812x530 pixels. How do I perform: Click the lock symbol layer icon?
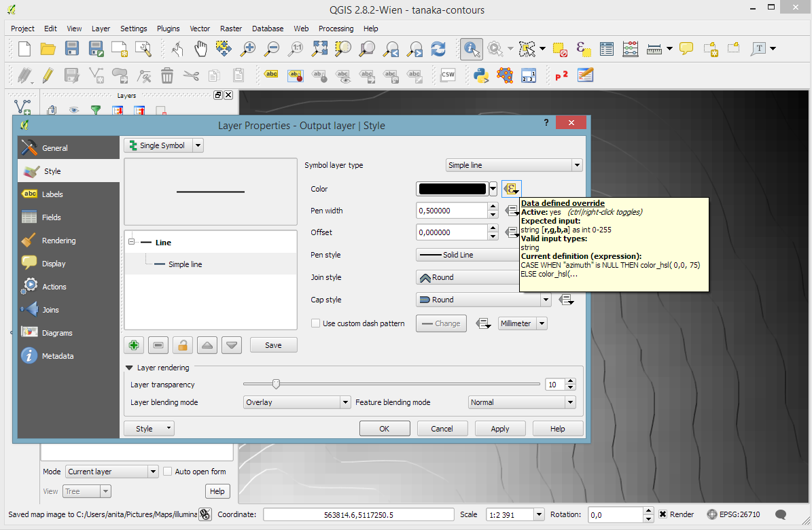coord(182,345)
